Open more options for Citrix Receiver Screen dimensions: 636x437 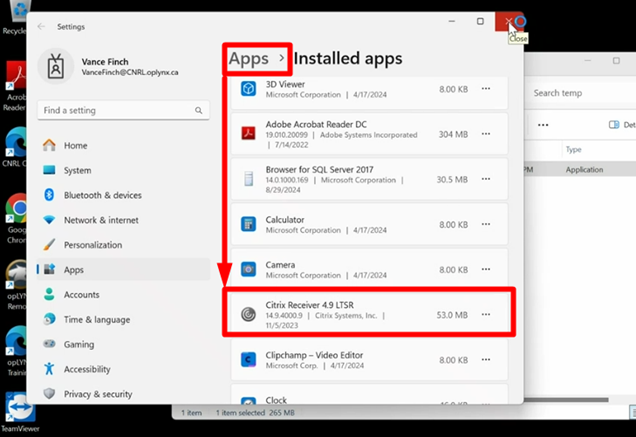(486, 314)
